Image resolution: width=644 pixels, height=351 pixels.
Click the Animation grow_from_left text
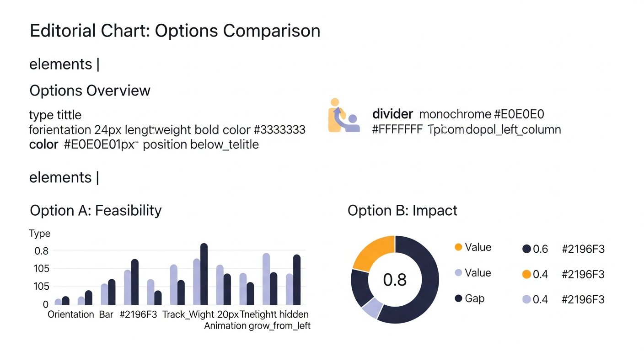tap(257, 326)
